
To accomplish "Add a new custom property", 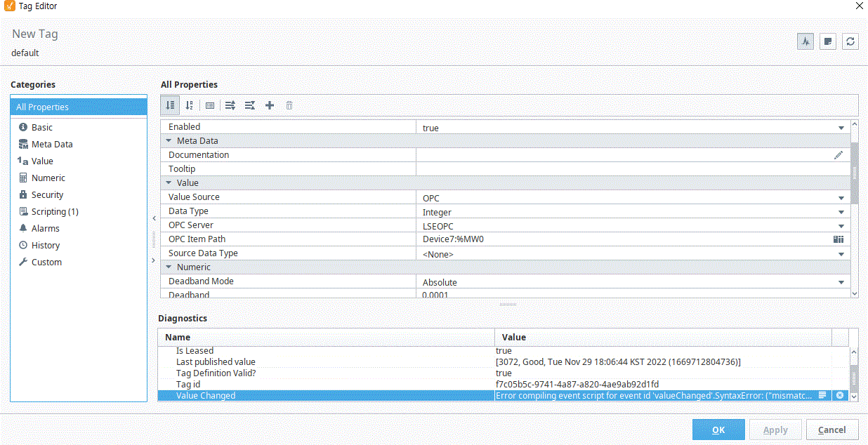I will tap(270, 105).
